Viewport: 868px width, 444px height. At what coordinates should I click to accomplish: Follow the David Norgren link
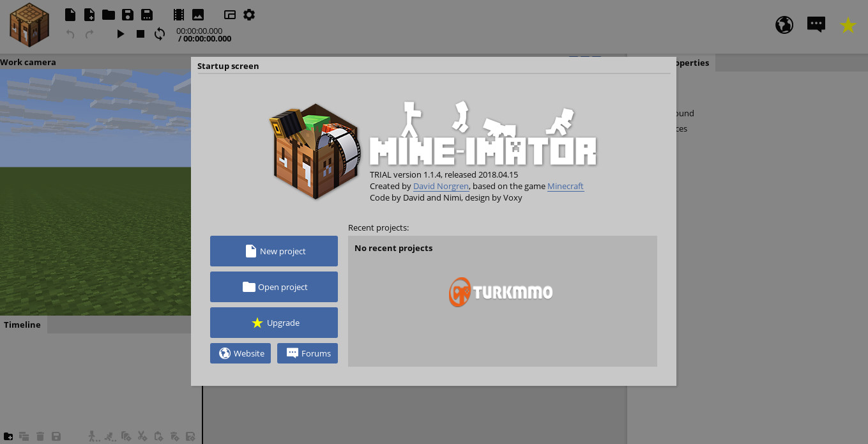point(441,186)
